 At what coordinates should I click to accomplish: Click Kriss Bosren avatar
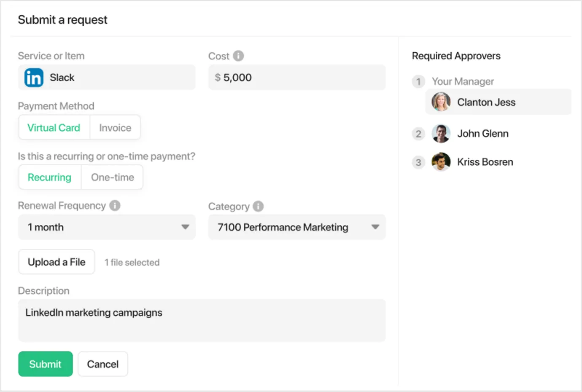[441, 162]
